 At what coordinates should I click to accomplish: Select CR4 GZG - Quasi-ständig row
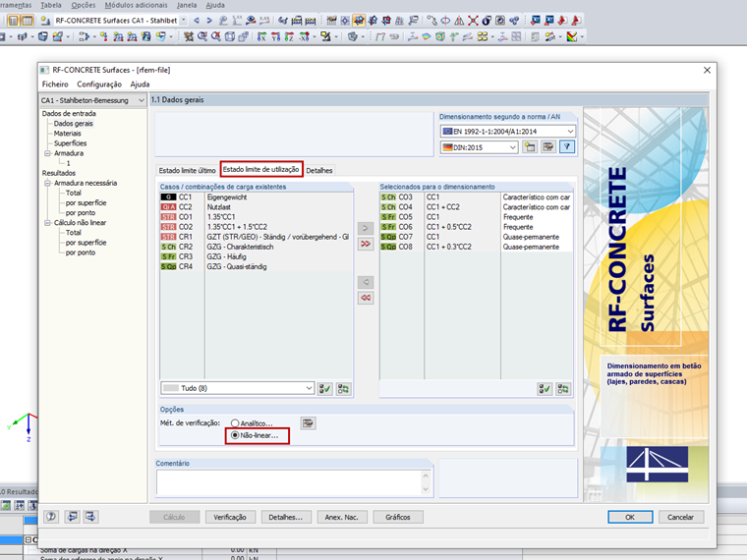pos(256,266)
